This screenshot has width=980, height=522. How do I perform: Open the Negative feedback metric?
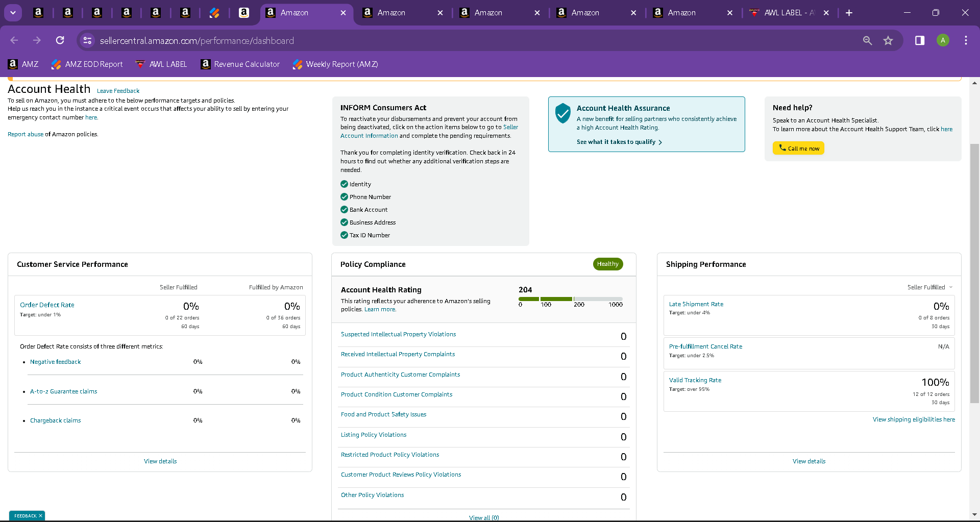tap(55, 362)
